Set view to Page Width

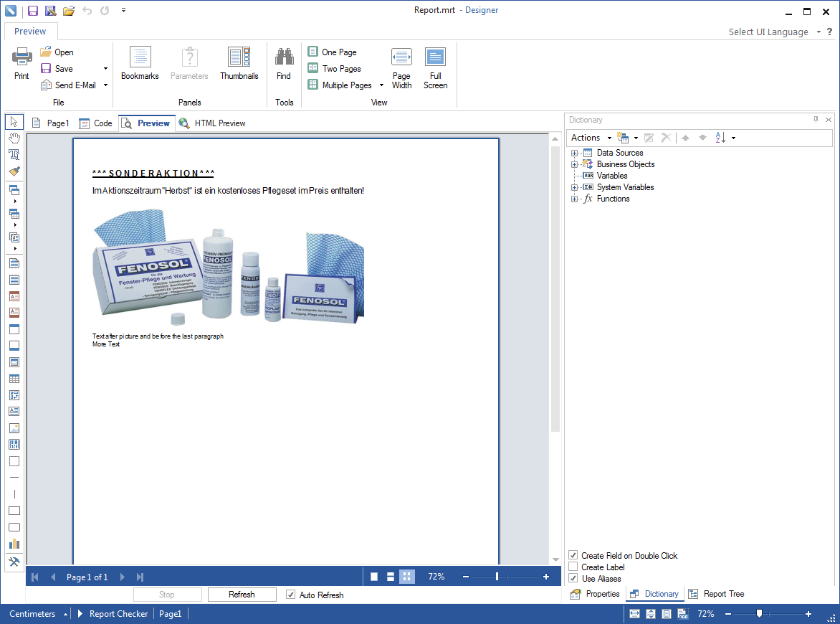401,67
